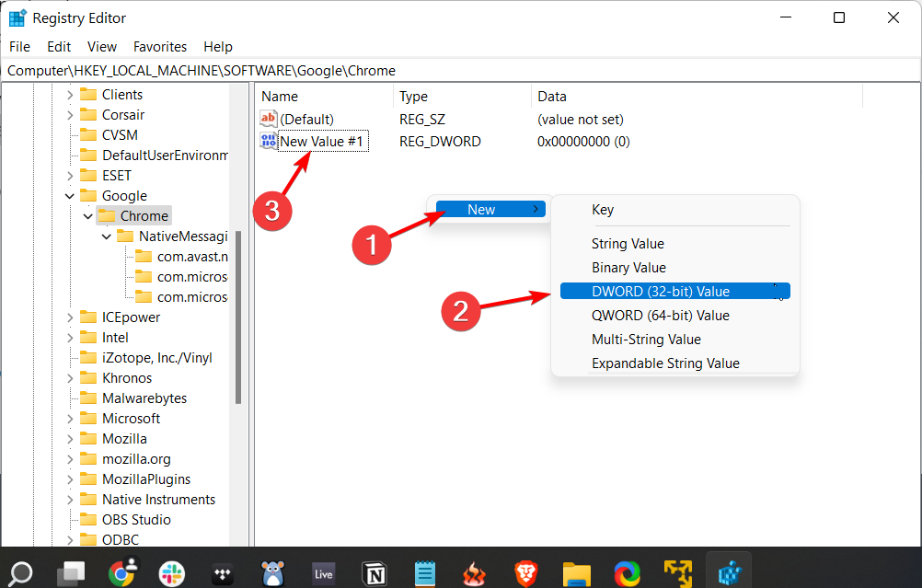
Task: Collapse the Chrome key
Action: 88,216
